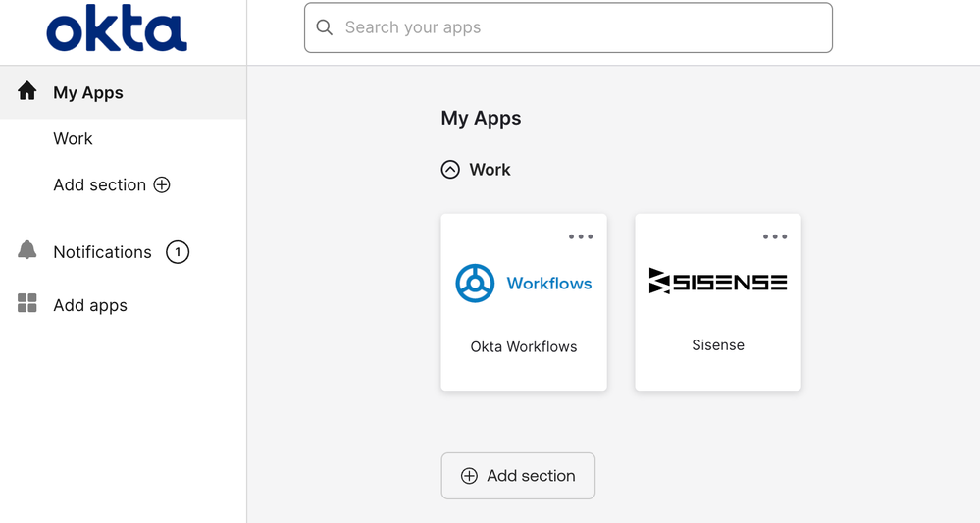Click the Notifications bell icon
980x523 pixels.
(x=27, y=250)
